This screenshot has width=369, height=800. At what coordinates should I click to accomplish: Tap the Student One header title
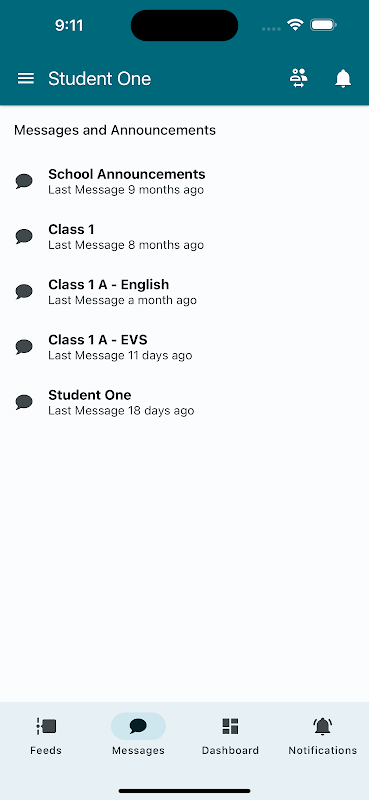pos(100,79)
